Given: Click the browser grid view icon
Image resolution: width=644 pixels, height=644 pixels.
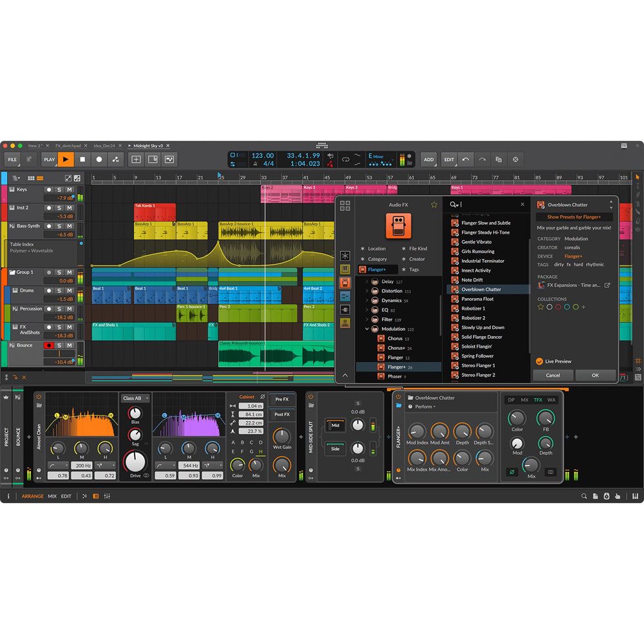Looking at the screenshot, I should click(x=345, y=205).
